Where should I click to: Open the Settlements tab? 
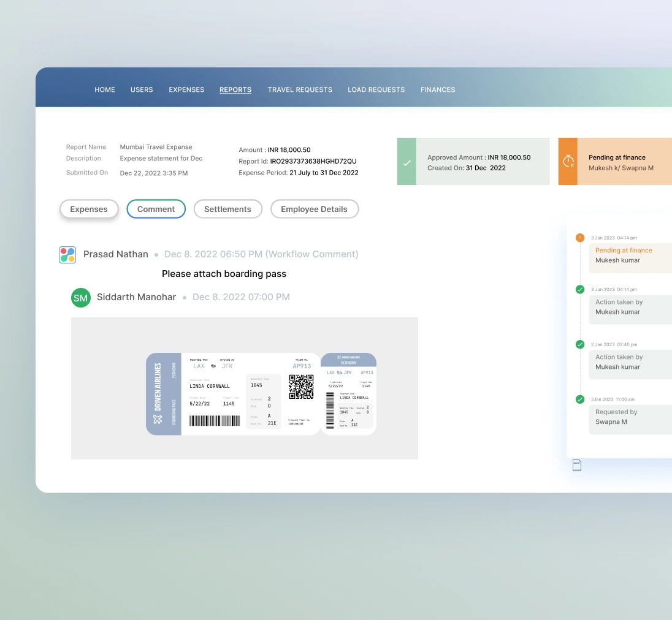(x=228, y=209)
